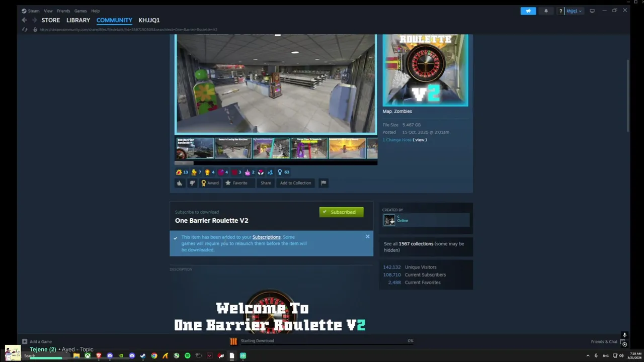Open the announcements megaphone button
Screen dimensions: 644x362
pyautogui.click(x=528, y=11)
